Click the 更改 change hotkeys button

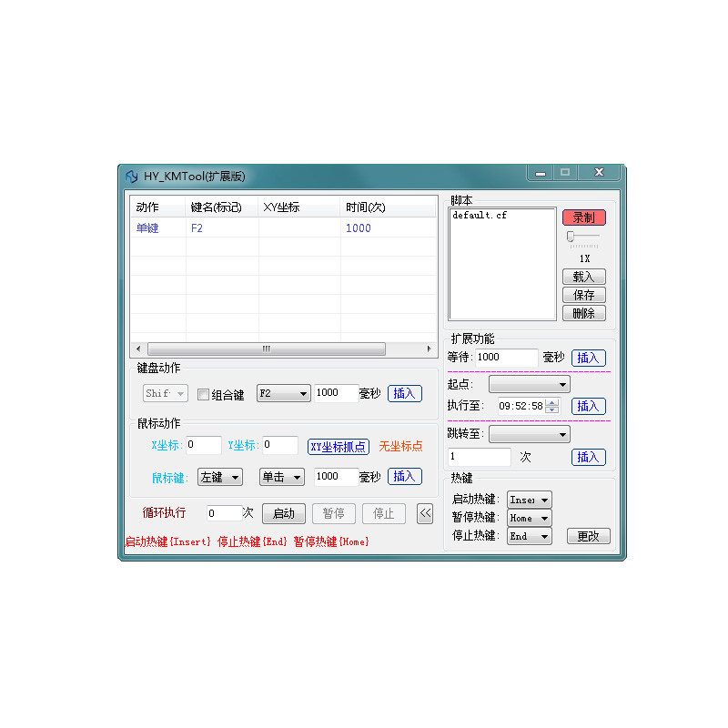589,536
